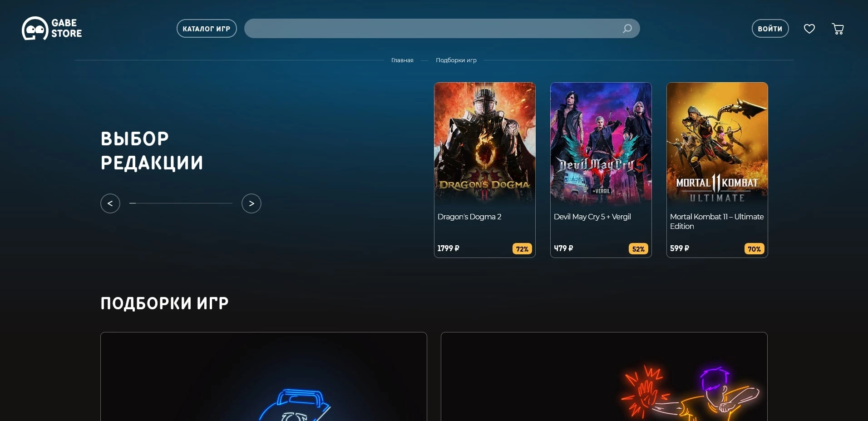Open the blue neon kettlebell collection card
The image size is (868, 421).
point(263,377)
